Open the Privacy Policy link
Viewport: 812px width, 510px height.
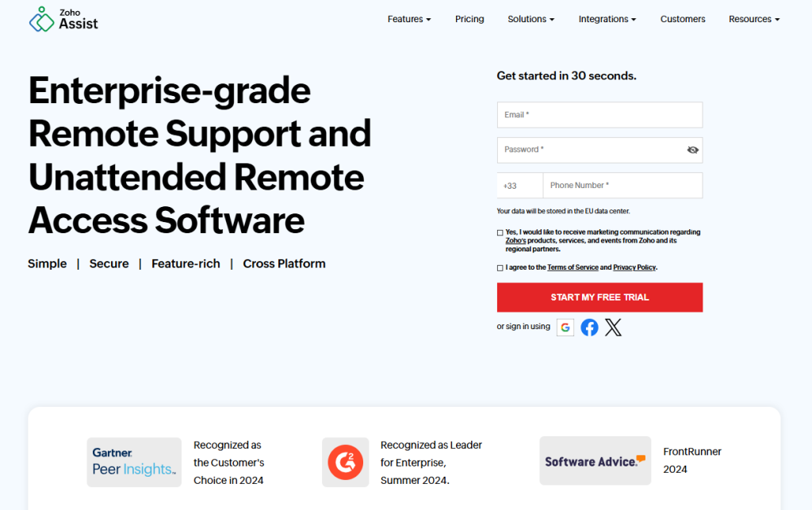coord(634,267)
